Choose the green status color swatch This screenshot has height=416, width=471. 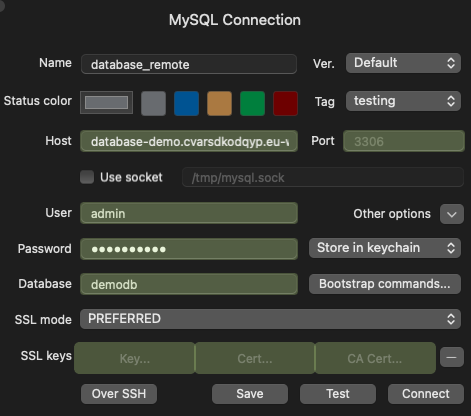coord(252,103)
